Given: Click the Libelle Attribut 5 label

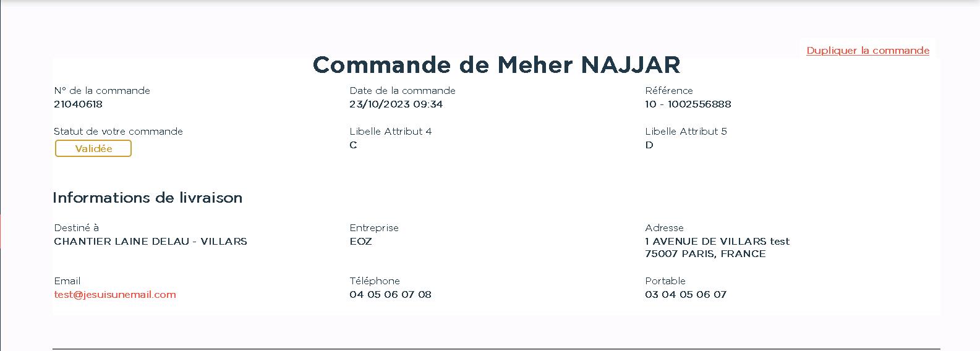Looking at the screenshot, I should coord(686,132).
